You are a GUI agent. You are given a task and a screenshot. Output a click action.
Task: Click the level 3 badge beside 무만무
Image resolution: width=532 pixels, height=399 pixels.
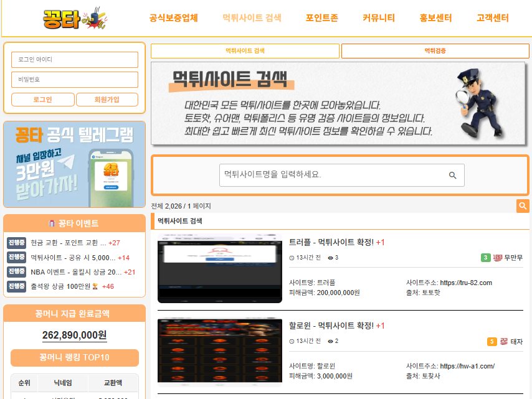click(485, 258)
